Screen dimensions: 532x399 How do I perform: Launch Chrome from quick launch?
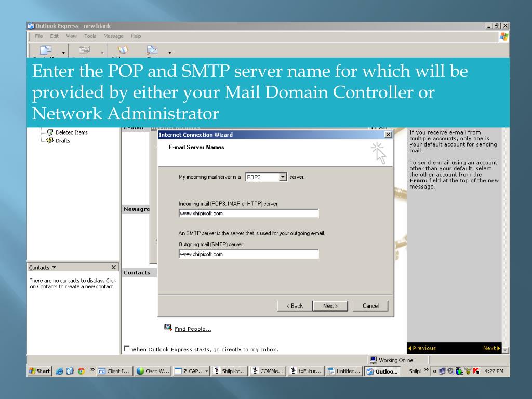coord(81,371)
